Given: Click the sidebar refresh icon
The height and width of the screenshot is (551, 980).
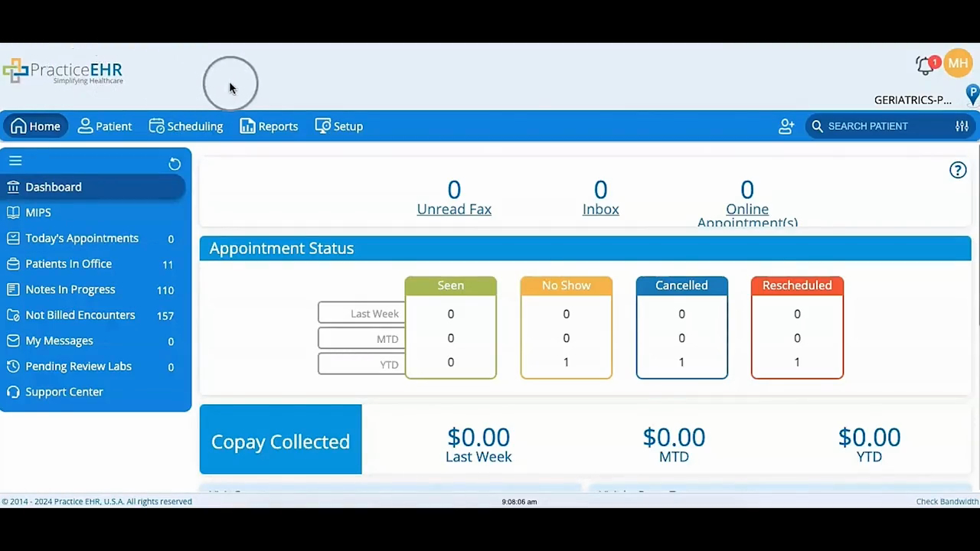Looking at the screenshot, I should click(175, 164).
